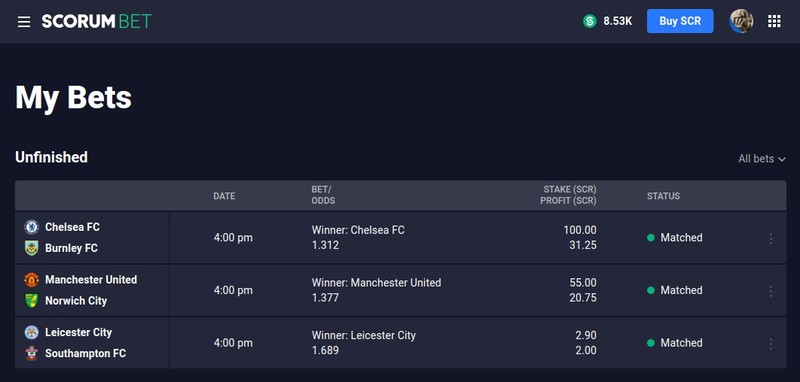Image resolution: width=800 pixels, height=382 pixels.
Task: Click the Burnley FC club crest
Action: click(x=32, y=248)
